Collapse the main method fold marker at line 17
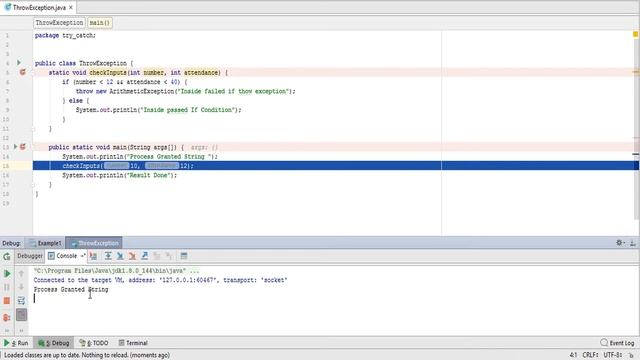The width and height of the screenshot is (640, 360). (x=34, y=184)
